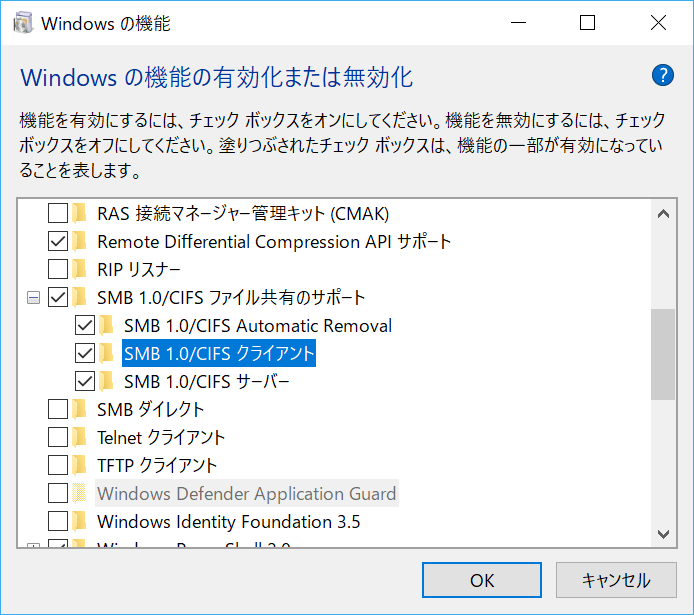Click the キャンセル button
Screen dimensions: 694x615
(x=616, y=580)
